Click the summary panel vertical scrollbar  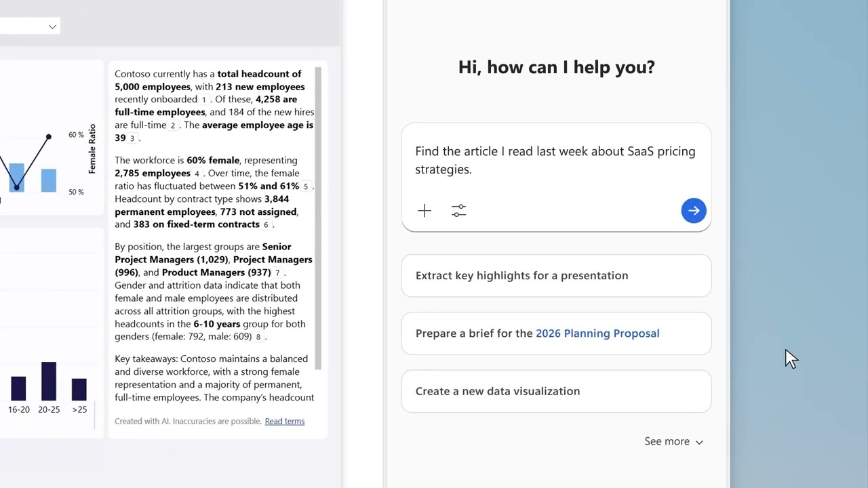pos(318,217)
